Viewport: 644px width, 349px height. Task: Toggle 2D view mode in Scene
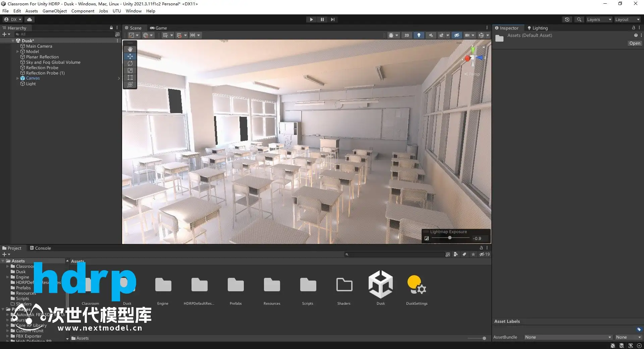tap(407, 35)
